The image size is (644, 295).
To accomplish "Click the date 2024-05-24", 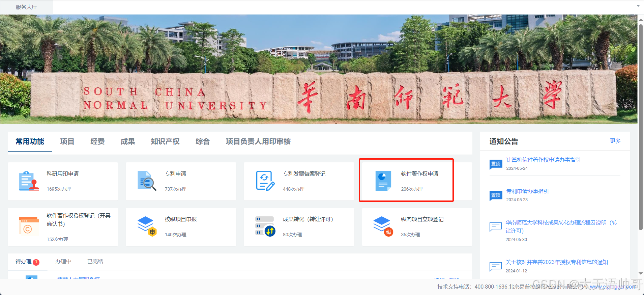I will coord(517,168).
